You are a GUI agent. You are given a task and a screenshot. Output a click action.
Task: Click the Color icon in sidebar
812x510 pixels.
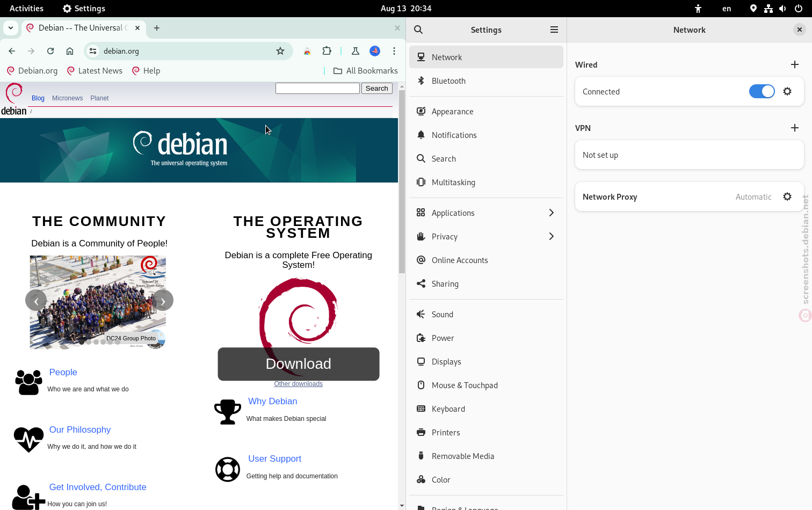[421, 479]
